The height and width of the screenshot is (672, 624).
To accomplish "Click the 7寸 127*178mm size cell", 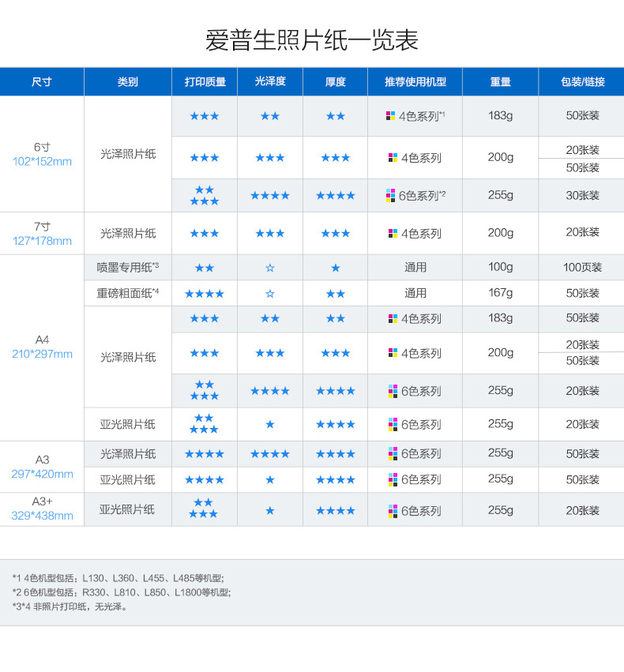I will point(42,234).
